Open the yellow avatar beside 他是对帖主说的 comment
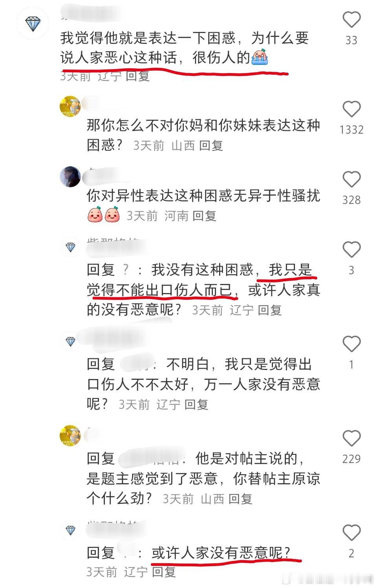The image size is (377, 588). 70,435
